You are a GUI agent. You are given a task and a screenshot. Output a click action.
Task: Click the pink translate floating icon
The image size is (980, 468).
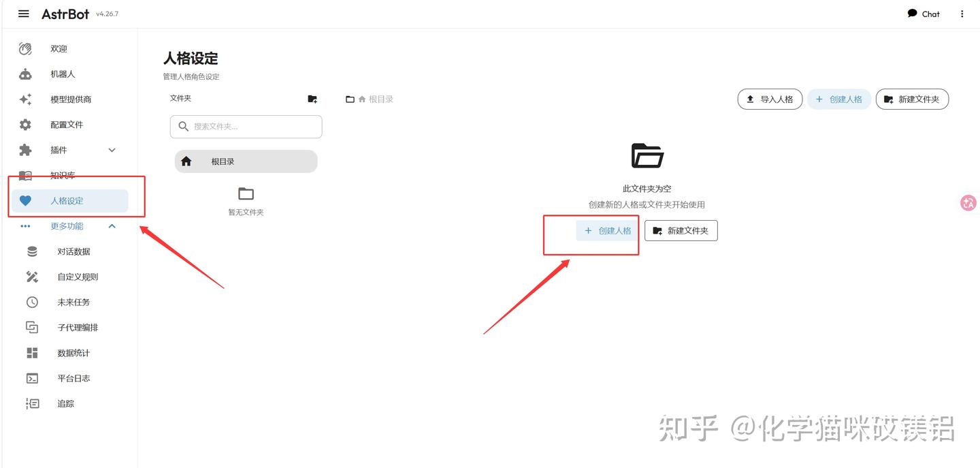tap(968, 202)
